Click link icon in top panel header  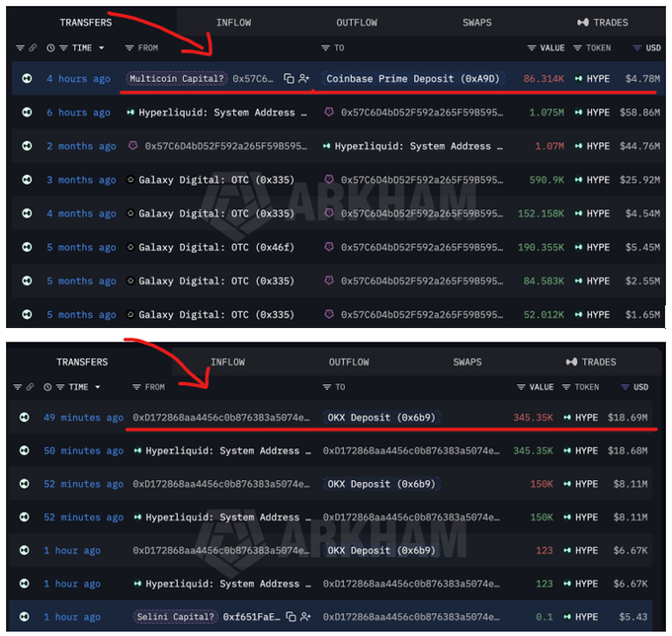tap(33, 47)
